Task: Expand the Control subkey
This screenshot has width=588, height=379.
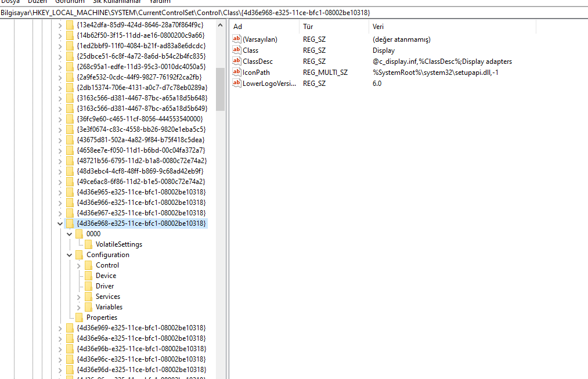Action: (x=79, y=265)
